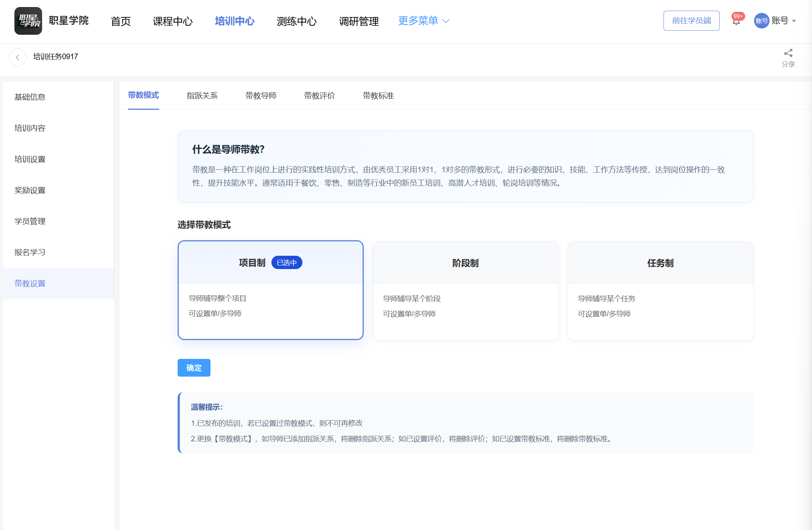Open 首页 in top navigation
This screenshot has height=530, width=812.
tap(121, 21)
